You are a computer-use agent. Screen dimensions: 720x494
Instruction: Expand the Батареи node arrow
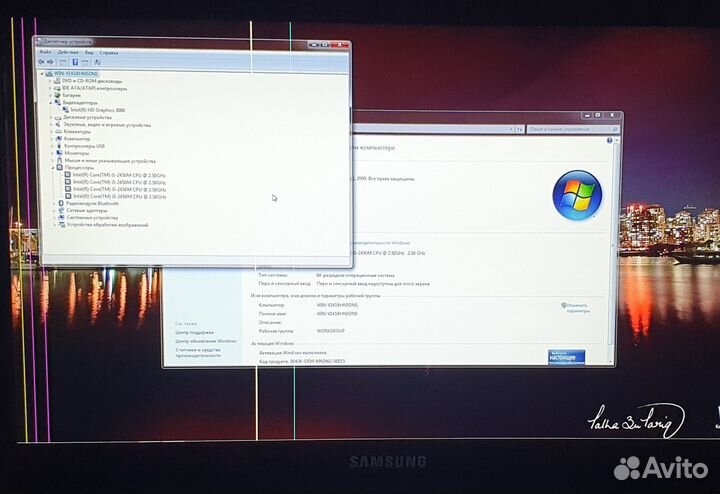50,95
